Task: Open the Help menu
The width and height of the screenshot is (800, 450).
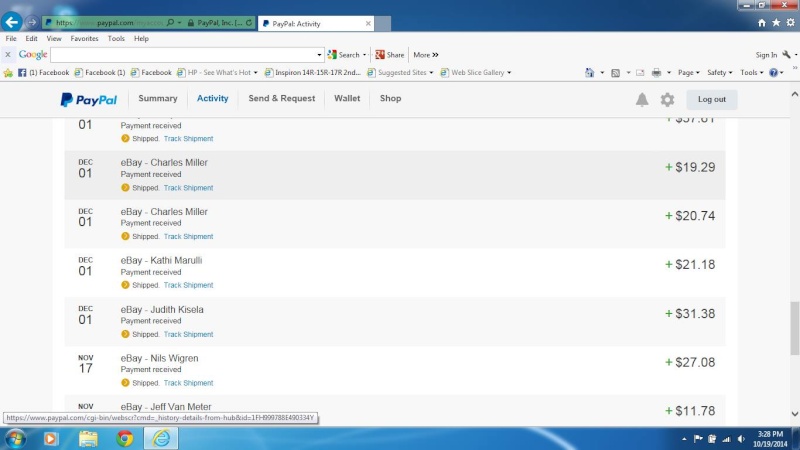Action: (x=141, y=38)
